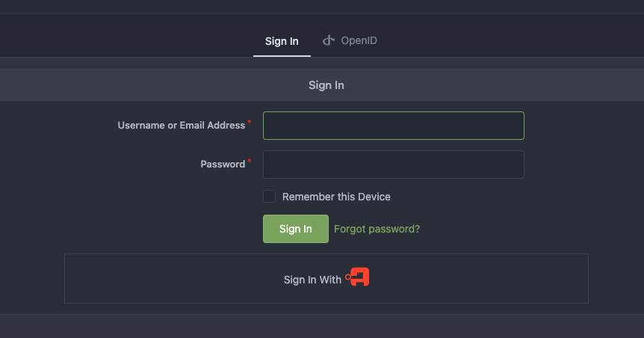Click the dark bar above the tabs
The height and width of the screenshot is (338, 644).
321,7
